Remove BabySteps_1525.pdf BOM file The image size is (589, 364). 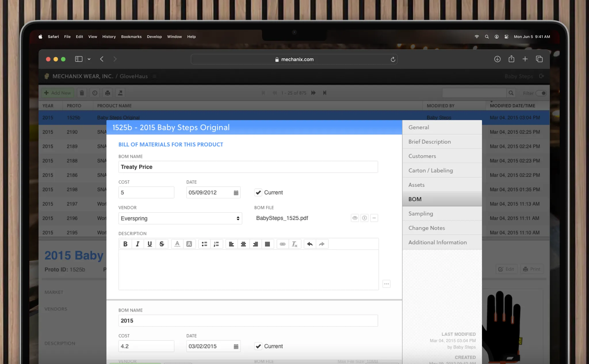(374, 218)
